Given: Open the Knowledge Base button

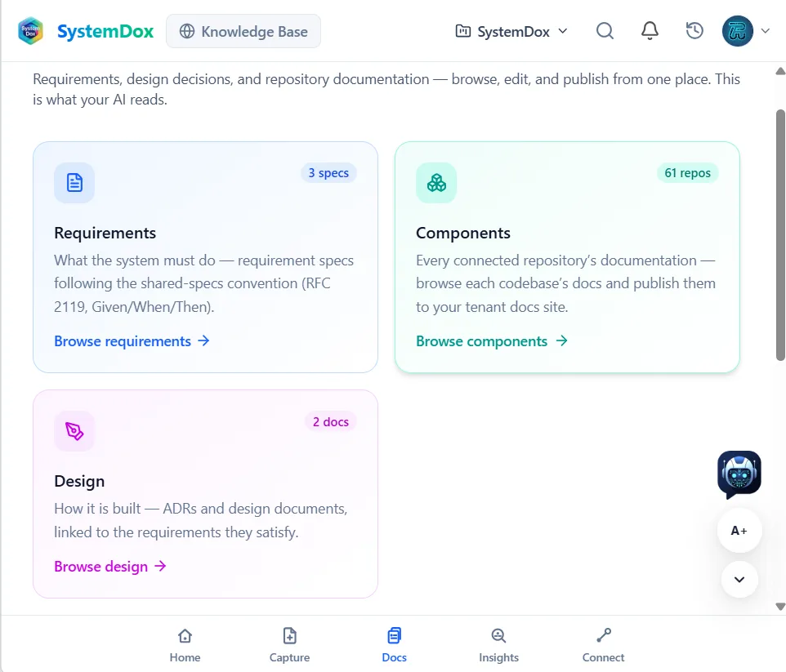Looking at the screenshot, I should [243, 31].
